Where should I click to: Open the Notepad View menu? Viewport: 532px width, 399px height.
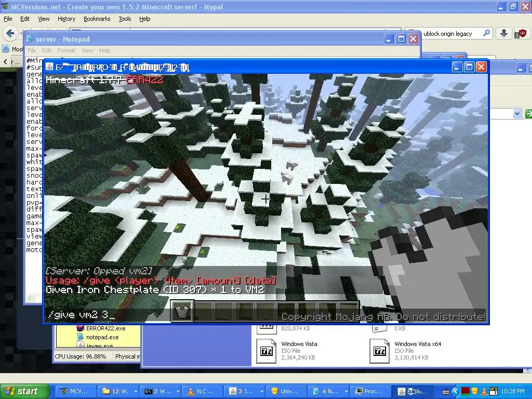pos(87,50)
